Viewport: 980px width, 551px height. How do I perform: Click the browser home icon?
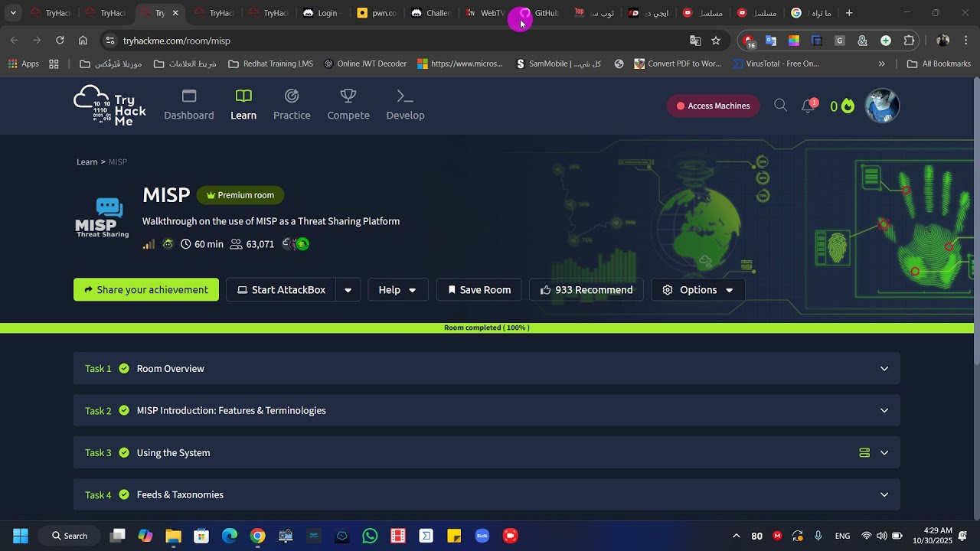click(x=83, y=41)
